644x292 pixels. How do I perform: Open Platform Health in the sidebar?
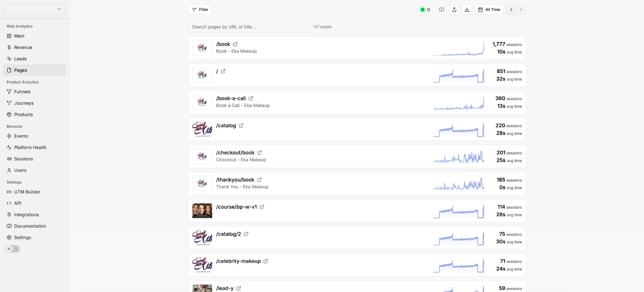click(x=34, y=148)
